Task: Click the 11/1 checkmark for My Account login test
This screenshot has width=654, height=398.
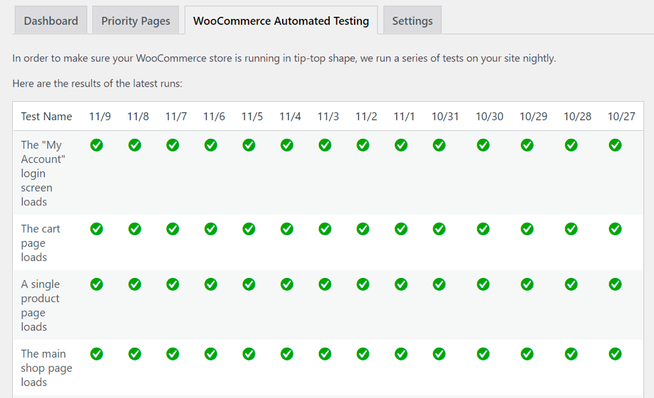Action: 401,145
